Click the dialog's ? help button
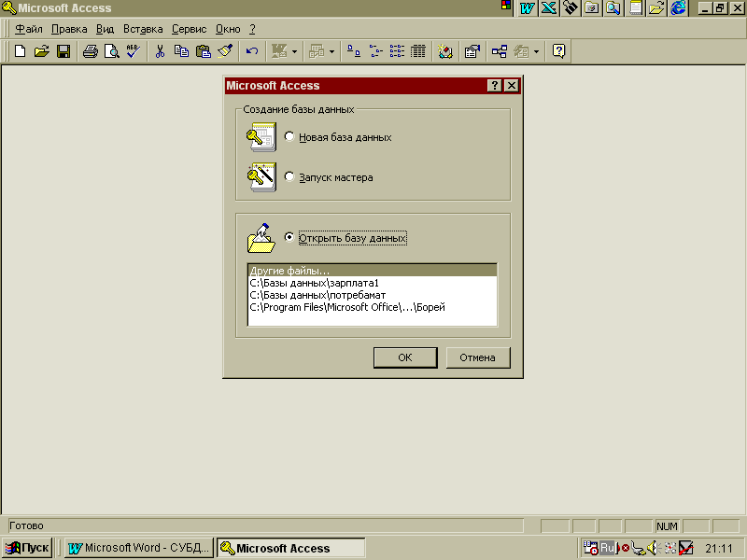The height and width of the screenshot is (560, 747). [495, 85]
